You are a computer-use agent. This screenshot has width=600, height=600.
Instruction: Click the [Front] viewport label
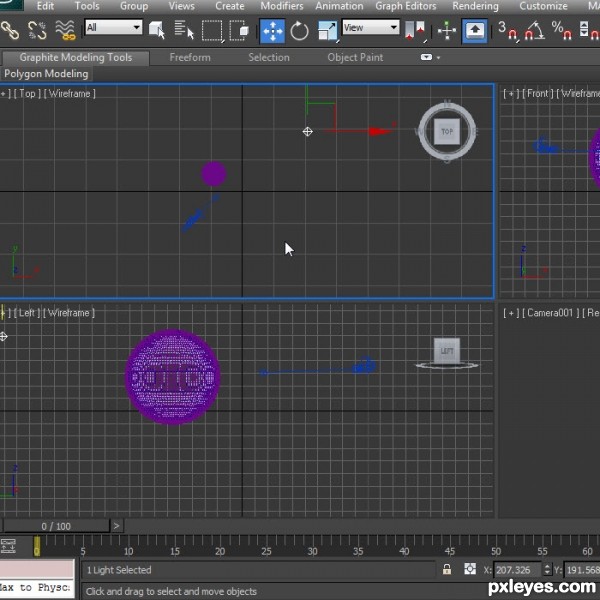click(x=536, y=94)
